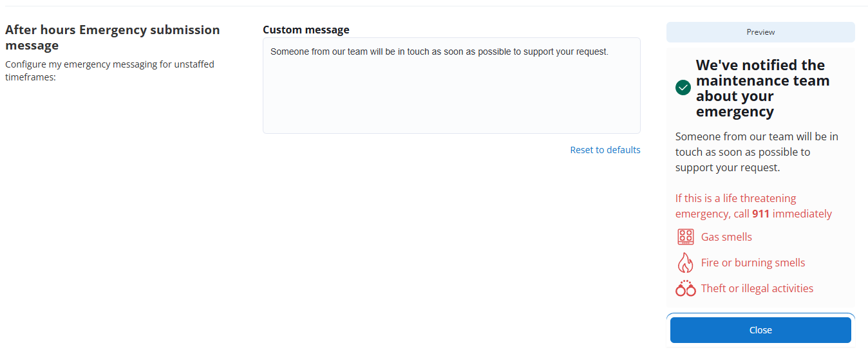The image size is (868, 352).
Task: Click the word 'immediately' in the red warning
Action: 802,214
